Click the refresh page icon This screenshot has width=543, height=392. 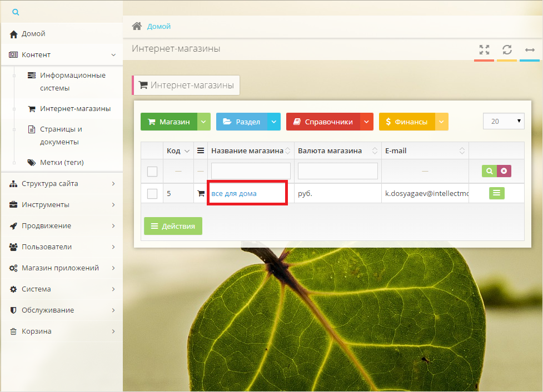(x=507, y=49)
